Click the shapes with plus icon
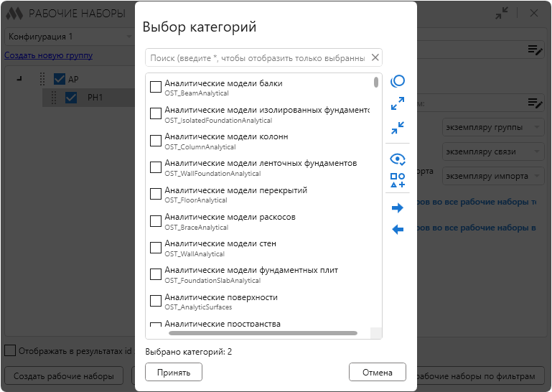Viewport: 552px width, 392px height. click(397, 180)
